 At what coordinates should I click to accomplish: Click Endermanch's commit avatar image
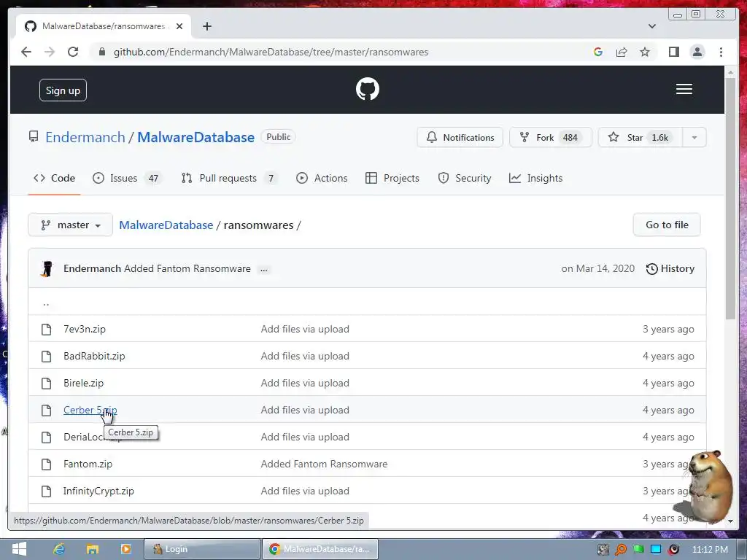click(x=47, y=268)
